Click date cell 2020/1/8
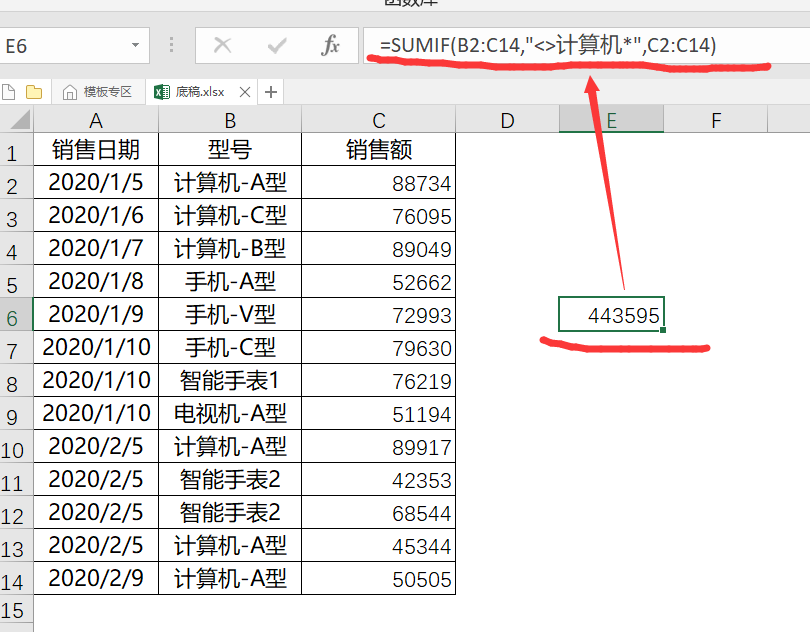Image resolution: width=810 pixels, height=632 pixels. (x=96, y=282)
